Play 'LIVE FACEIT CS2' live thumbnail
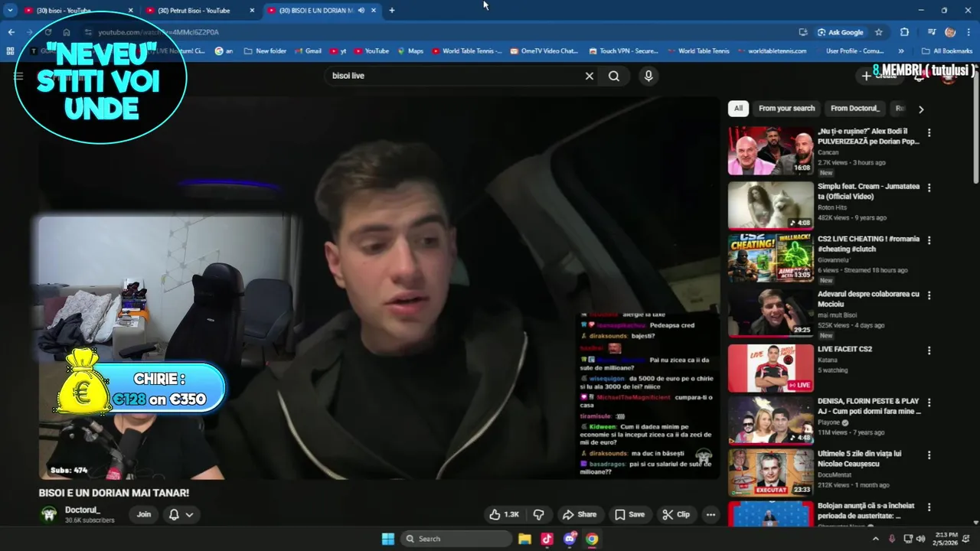The image size is (980, 551). 770,368
